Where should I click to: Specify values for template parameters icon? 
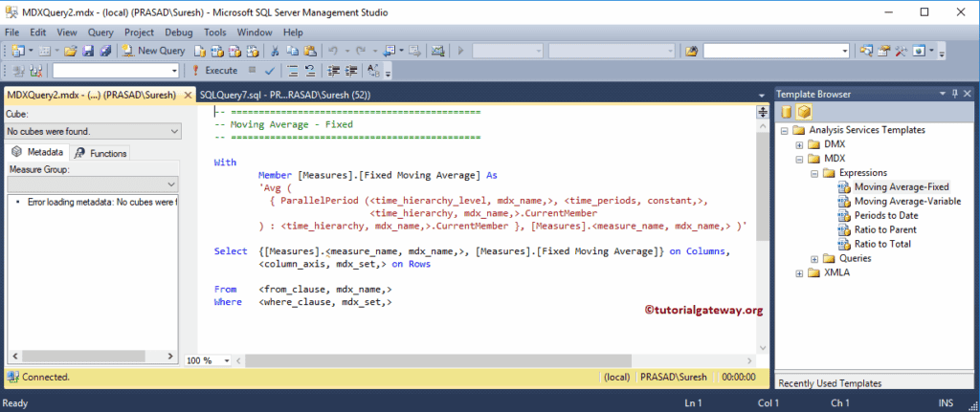coord(373,71)
